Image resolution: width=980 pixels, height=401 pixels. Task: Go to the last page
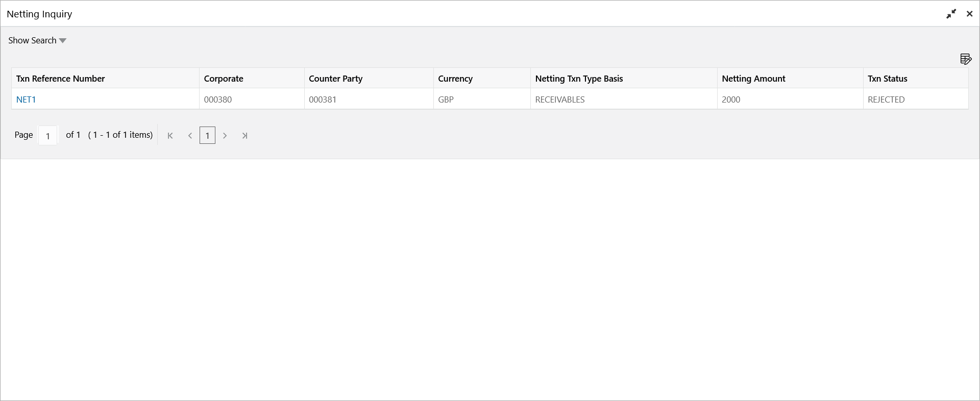pyautogui.click(x=244, y=136)
